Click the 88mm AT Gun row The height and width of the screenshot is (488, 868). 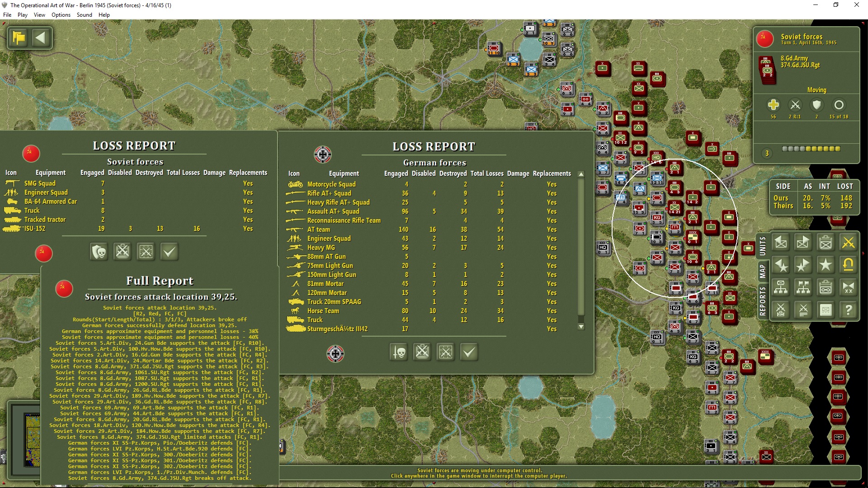point(429,257)
